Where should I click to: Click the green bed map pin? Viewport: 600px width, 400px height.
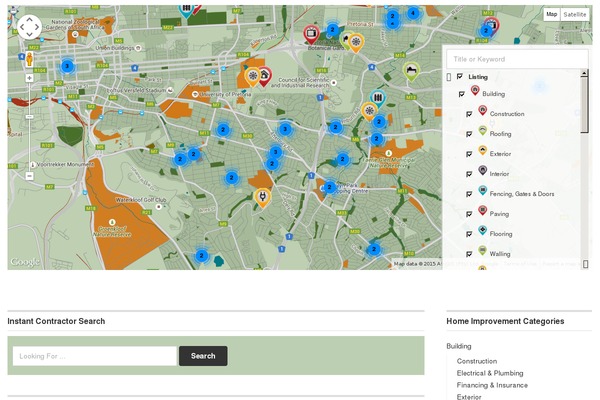[x=411, y=71]
